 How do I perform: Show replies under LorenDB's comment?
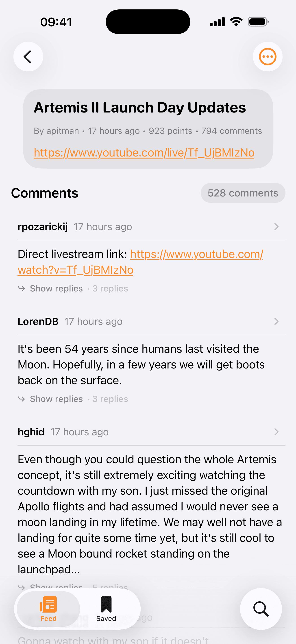click(57, 399)
